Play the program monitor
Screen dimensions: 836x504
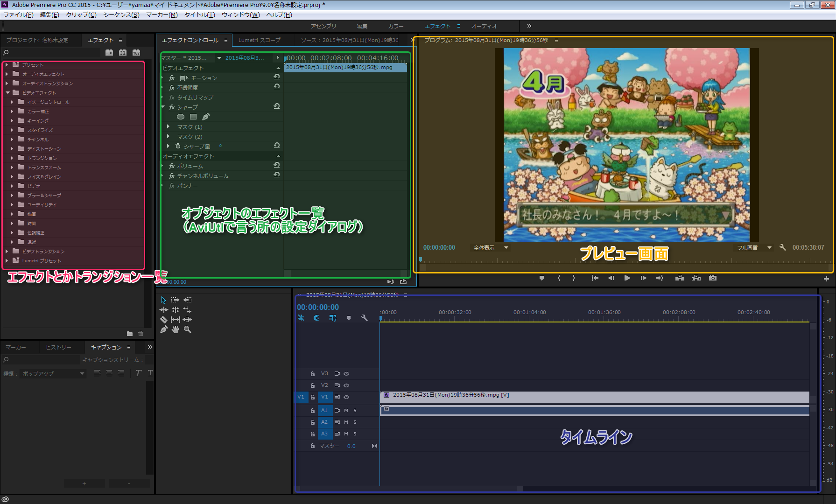(x=627, y=278)
